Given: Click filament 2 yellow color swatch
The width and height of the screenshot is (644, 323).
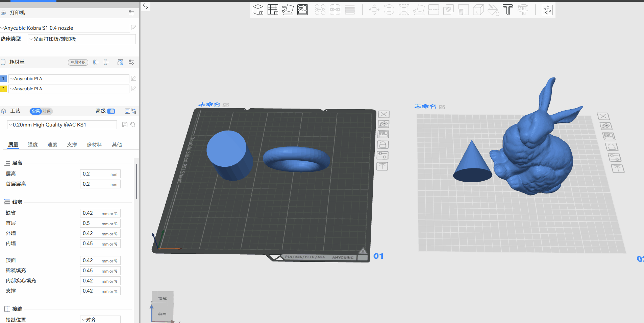Looking at the screenshot, I should tap(3, 89).
